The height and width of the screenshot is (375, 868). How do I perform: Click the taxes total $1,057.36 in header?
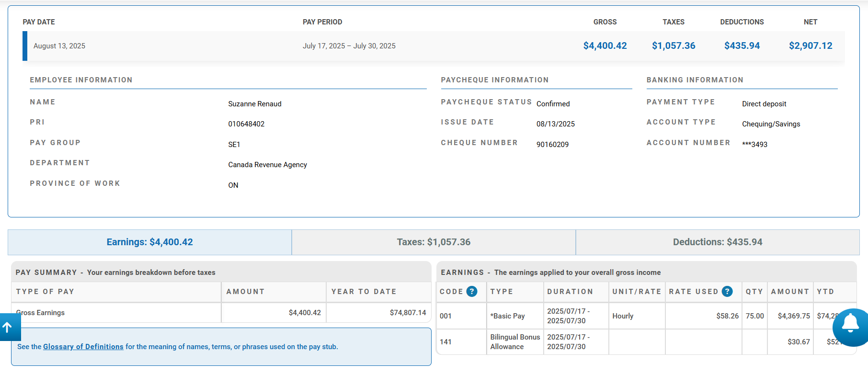673,46
